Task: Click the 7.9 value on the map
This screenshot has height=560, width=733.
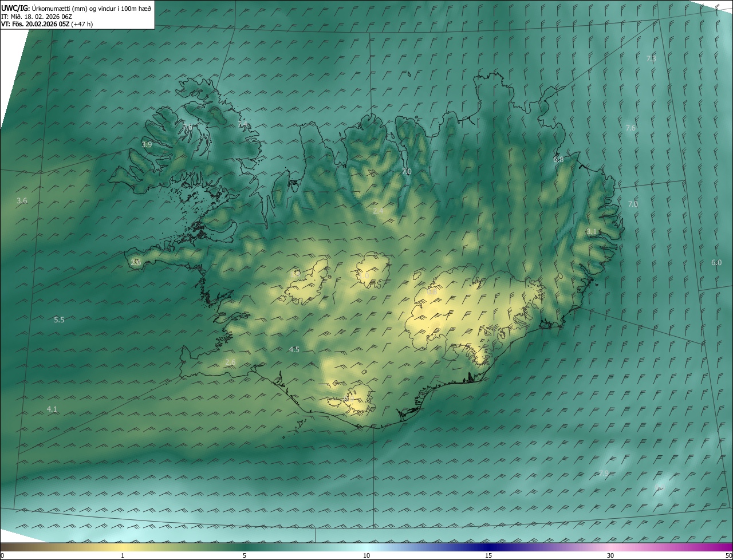Action: [604, 474]
